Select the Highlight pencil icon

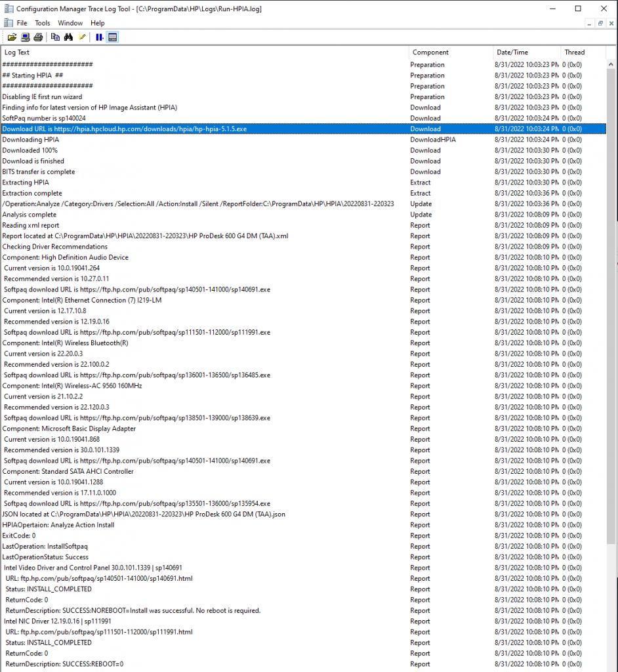click(x=81, y=37)
